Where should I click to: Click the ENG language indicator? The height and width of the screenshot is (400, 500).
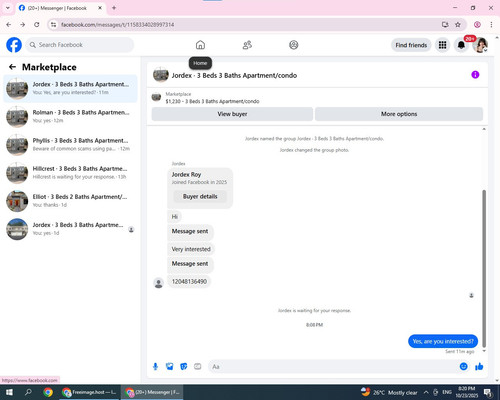click(447, 392)
